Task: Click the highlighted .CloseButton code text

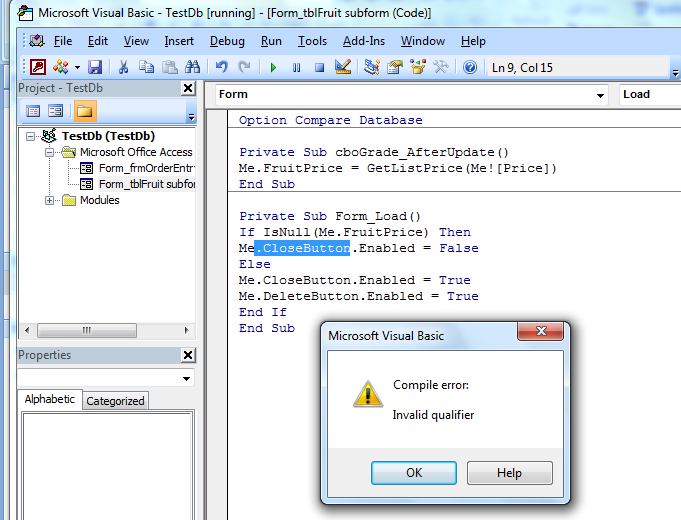Action: (302, 248)
